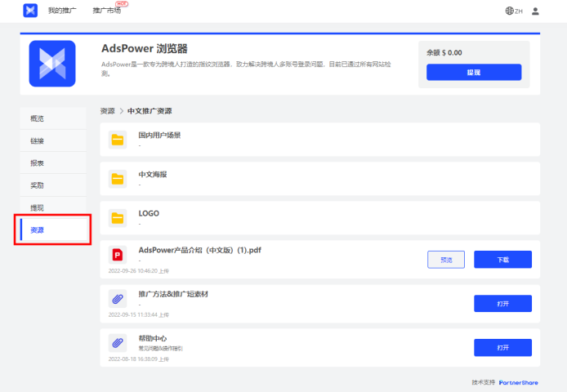
Task: Click 资源 in the breadcrumb
Action: (107, 111)
